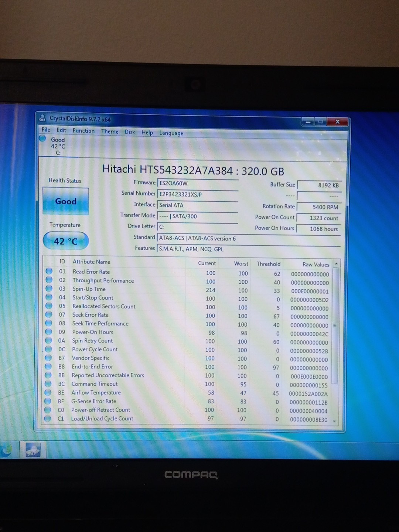Open the Function menu

(83, 131)
